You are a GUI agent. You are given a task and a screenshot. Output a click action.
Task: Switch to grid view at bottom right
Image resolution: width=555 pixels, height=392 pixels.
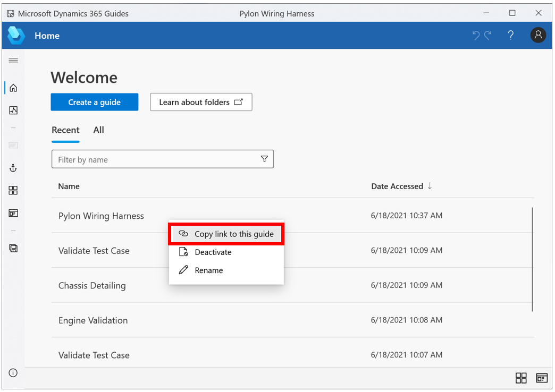[x=521, y=378]
